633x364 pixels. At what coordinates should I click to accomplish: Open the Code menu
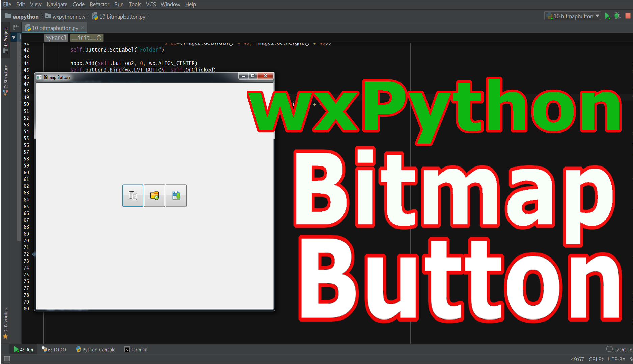(x=79, y=4)
